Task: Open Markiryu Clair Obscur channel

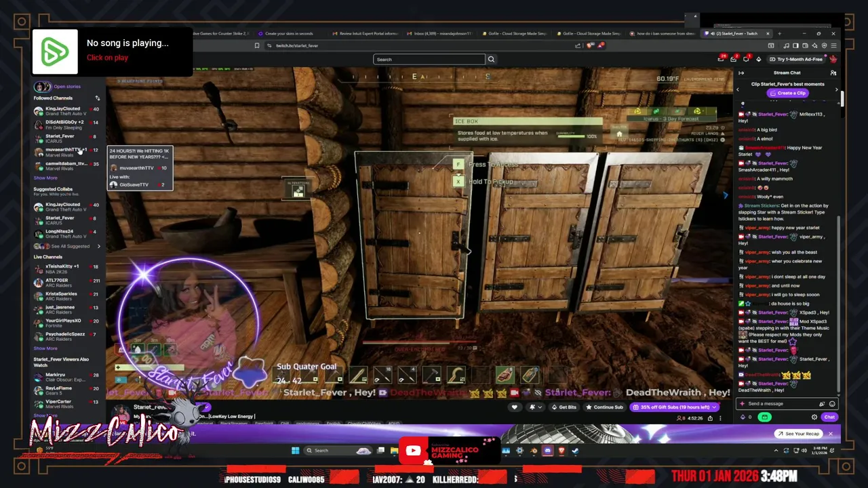Action: tap(66, 377)
